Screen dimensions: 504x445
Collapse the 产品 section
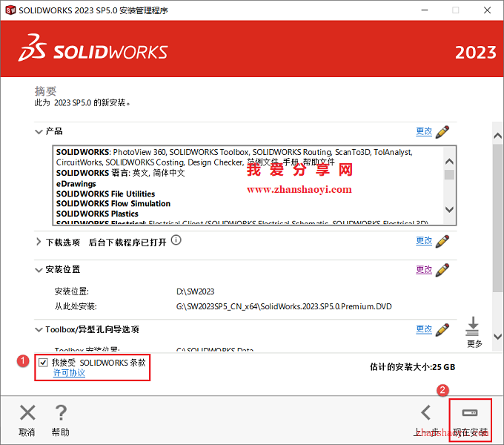click(x=39, y=132)
